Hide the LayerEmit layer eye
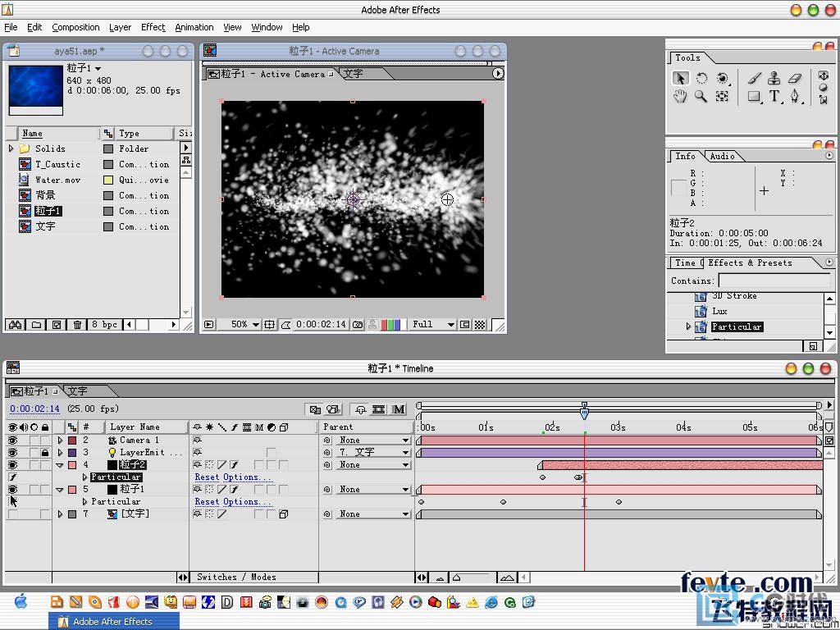Screen dimensions: 840x630 click(x=12, y=453)
